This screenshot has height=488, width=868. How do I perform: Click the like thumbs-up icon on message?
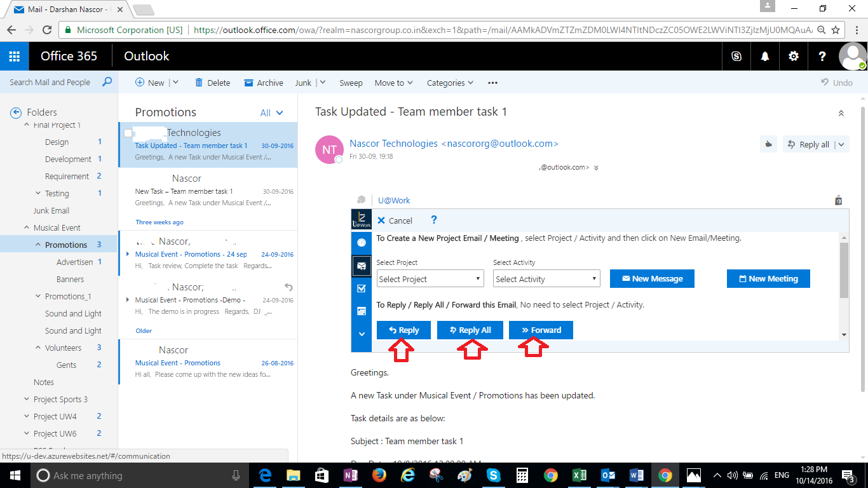pyautogui.click(x=768, y=144)
